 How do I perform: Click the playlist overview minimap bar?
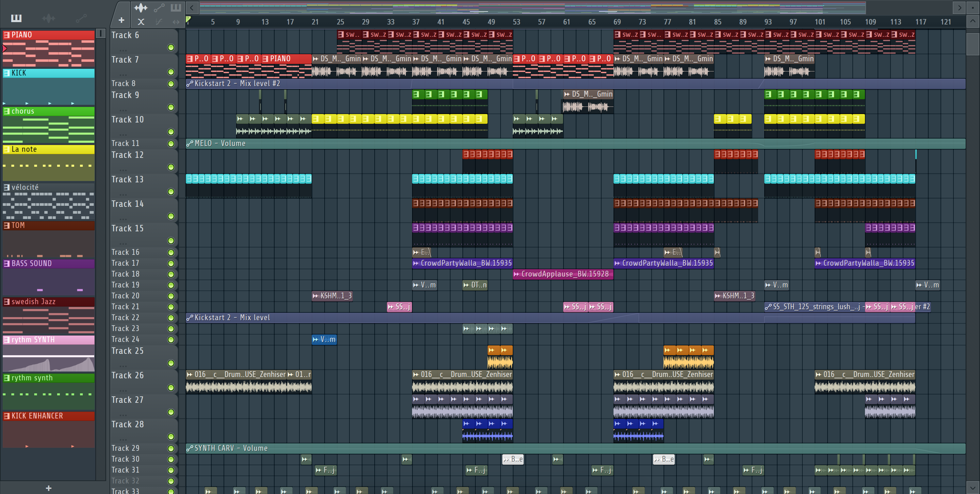click(533, 7)
